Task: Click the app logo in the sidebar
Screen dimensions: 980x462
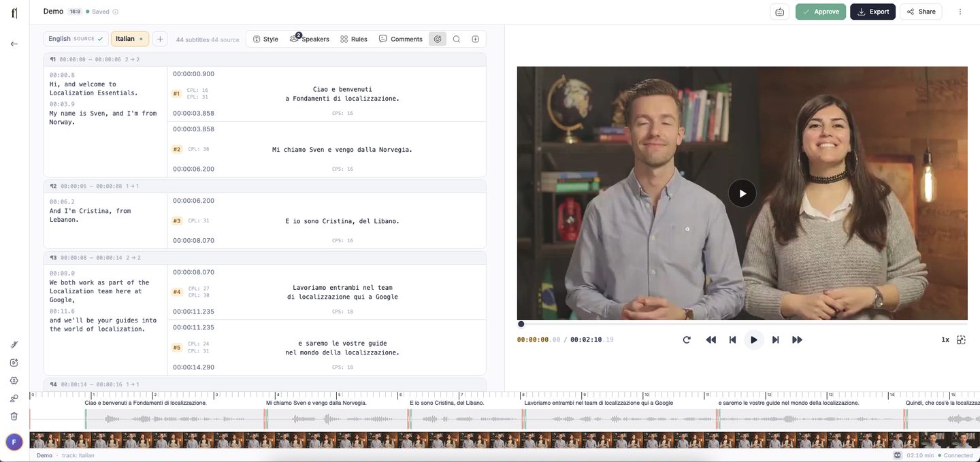Action: [14, 12]
